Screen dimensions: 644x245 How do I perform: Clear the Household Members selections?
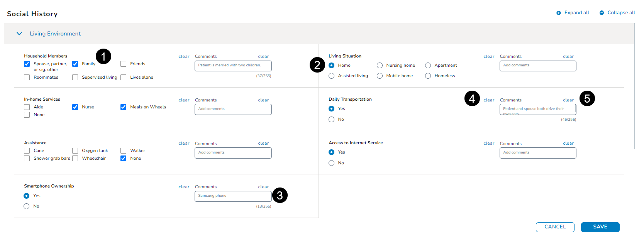tap(184, 57)
